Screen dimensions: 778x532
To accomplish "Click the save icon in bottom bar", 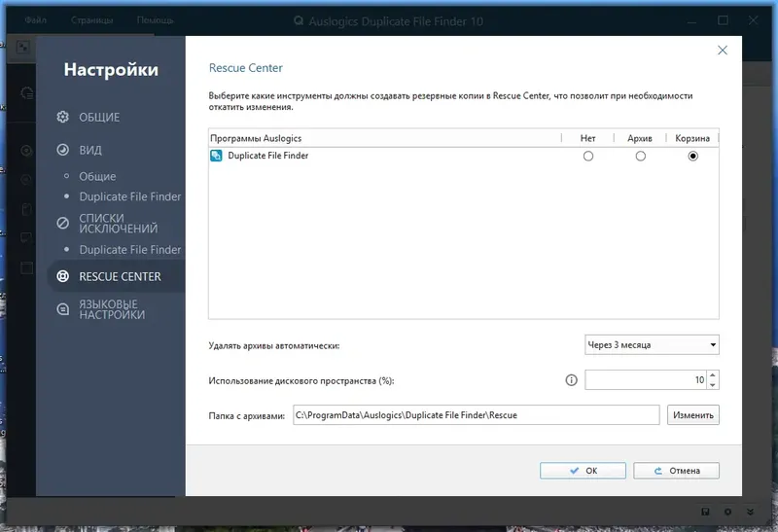I will point(705,512).
